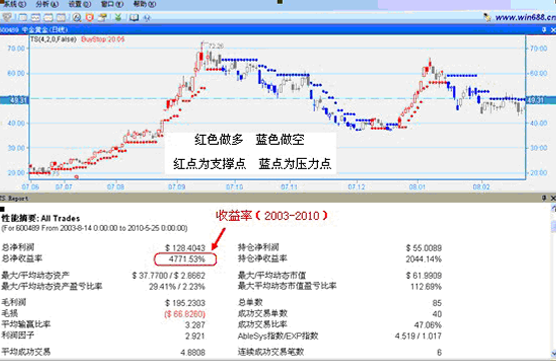Open the 帮助 menu
This screenshot has height=361, width=556.
click(x=145, y=4)
